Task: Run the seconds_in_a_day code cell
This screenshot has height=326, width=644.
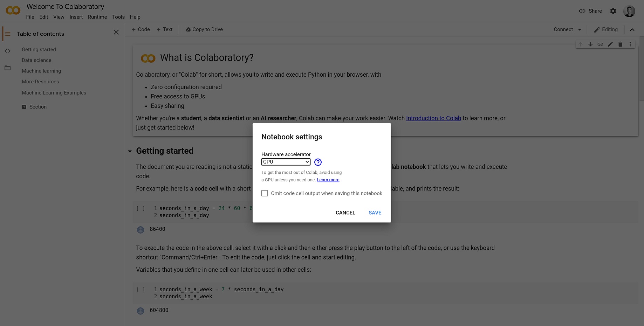Action: pyautogui.click(x=141, y=208)
